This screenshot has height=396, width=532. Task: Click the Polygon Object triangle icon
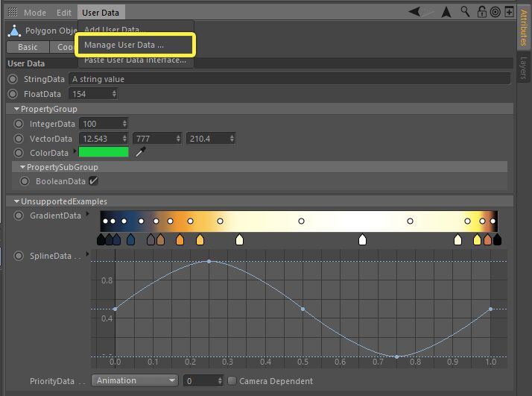coord(13,31)
